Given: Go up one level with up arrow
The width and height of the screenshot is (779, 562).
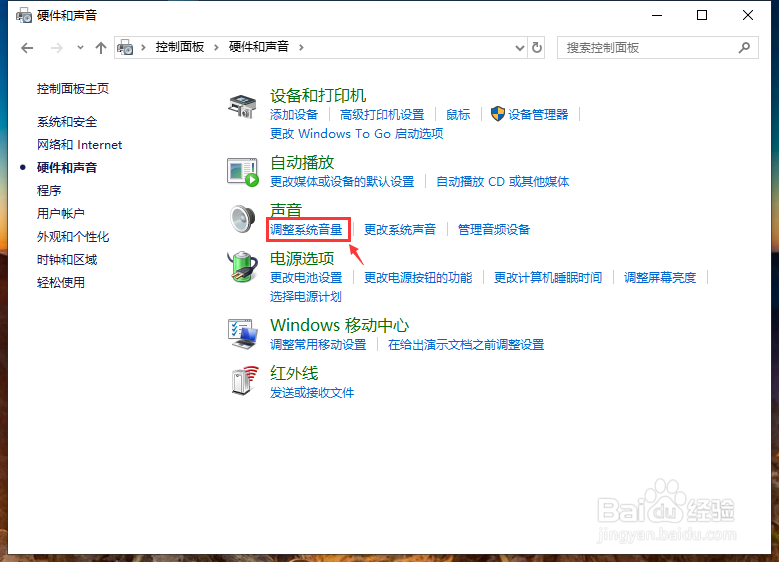Looking at the screenshot, I should tap(101, 48).
